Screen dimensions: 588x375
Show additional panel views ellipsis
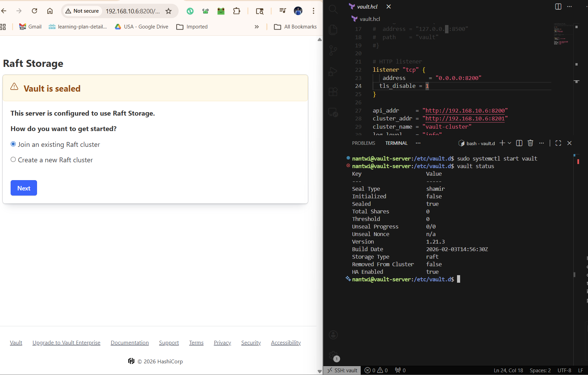coord(418,143)
